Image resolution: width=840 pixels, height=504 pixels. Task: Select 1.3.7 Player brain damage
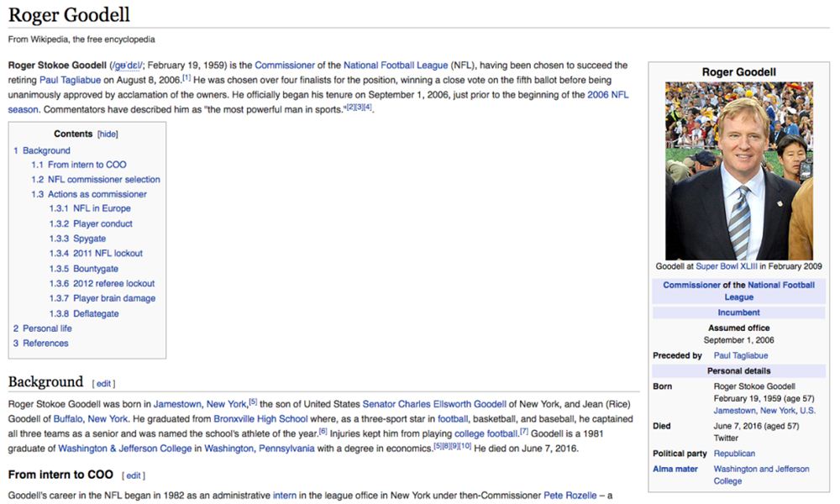coord(102,298)
